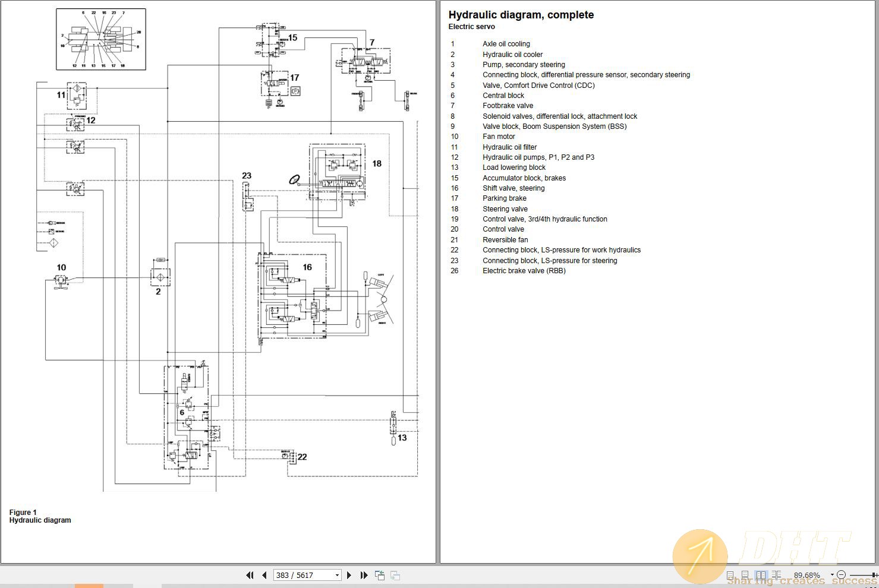This screenshot has height=588, width=879.
Task: Click component 7 footbrake valve in diagram
Action: point(366,61)
